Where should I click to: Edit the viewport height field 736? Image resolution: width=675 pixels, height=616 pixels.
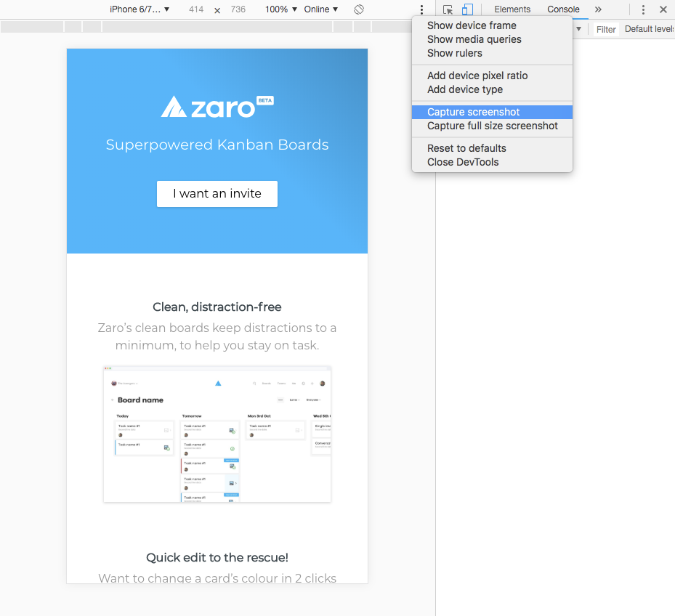point(238,9)
